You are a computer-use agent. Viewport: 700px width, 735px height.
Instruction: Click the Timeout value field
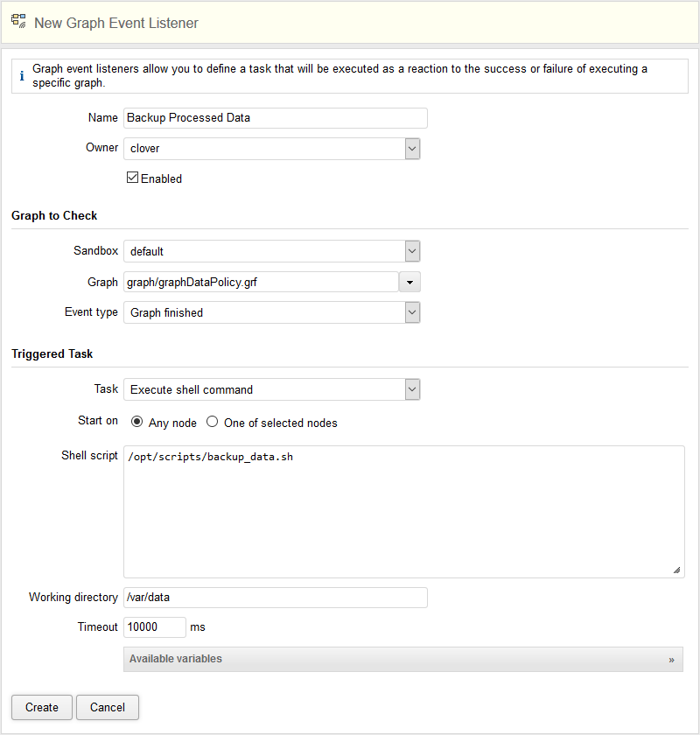tap(155, 627)
